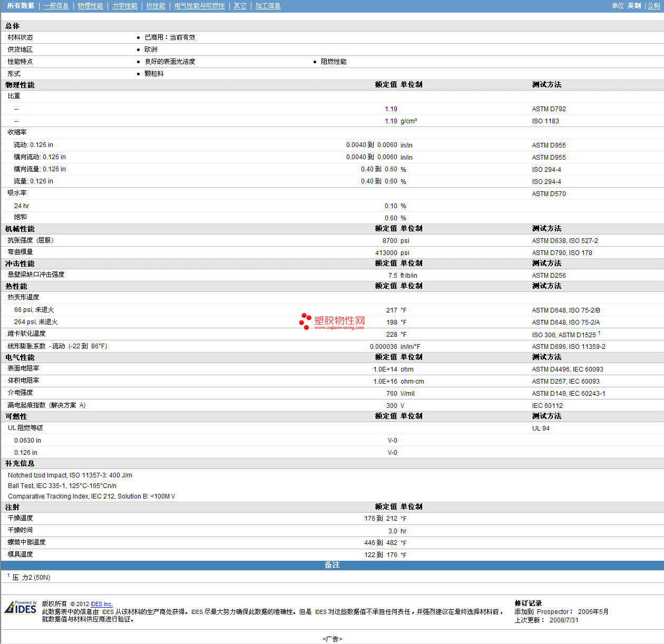Click the 物理性能 section heading
The image size is (664, 644).
(20, 85)
